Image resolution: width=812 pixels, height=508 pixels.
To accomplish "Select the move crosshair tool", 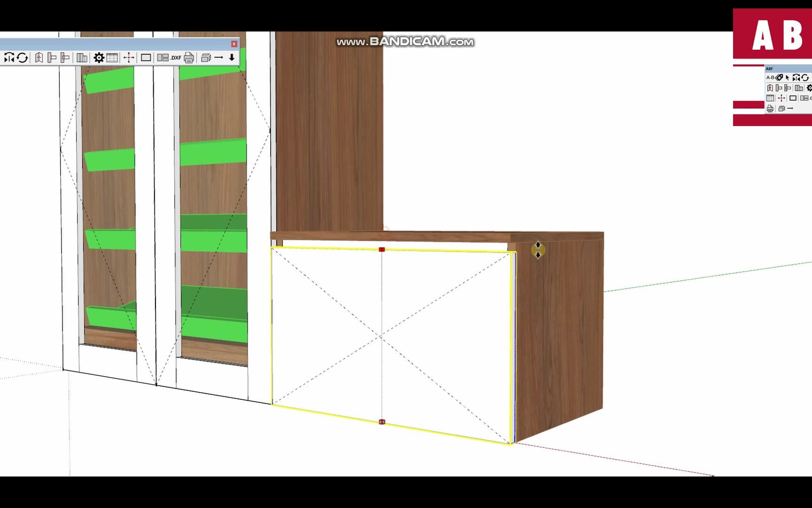I will 129,58.
